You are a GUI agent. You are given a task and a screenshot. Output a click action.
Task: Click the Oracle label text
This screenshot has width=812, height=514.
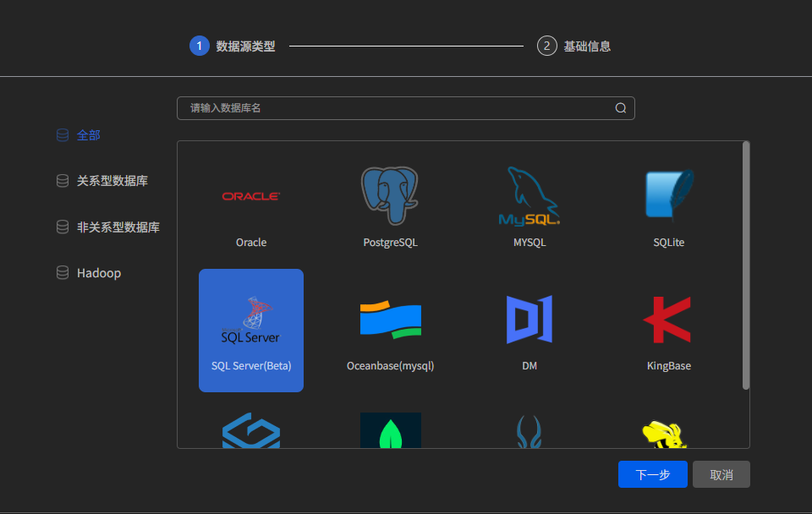pyautogui.click(x=251, y=243)
